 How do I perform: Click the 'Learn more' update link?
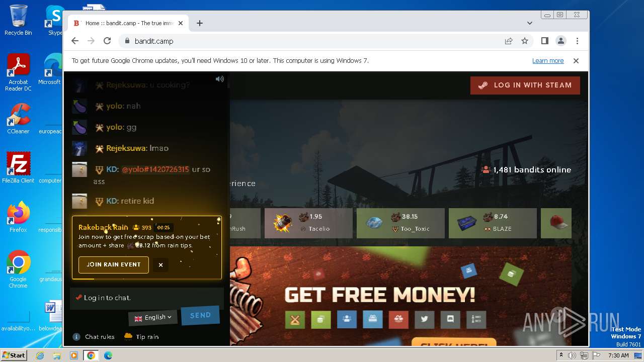[x=548, y=61]
